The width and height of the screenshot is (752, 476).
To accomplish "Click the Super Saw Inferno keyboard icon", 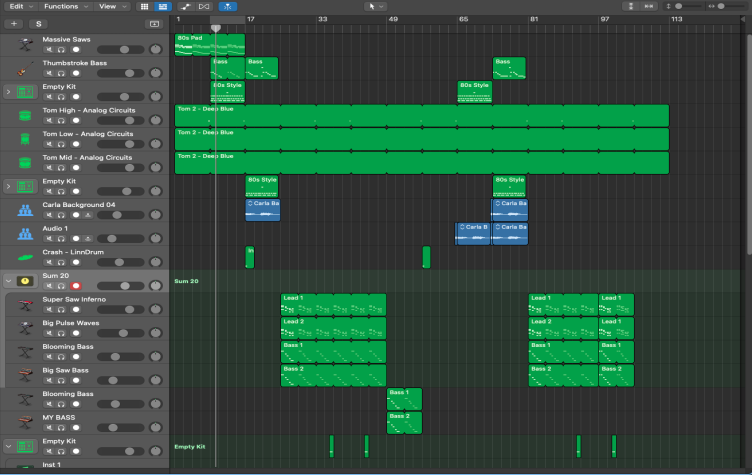I will tap(25, 304).
